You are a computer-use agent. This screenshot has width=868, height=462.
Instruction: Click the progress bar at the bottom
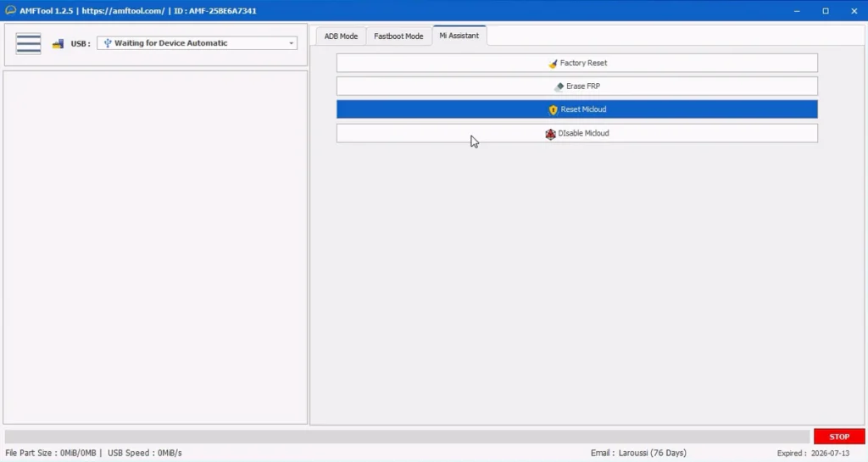click(407, 437)
